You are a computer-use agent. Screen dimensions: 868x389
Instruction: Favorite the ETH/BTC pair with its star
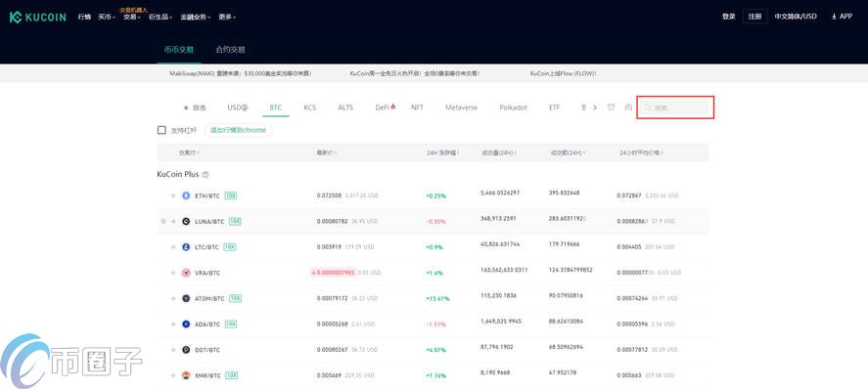[x=173, y=195]
